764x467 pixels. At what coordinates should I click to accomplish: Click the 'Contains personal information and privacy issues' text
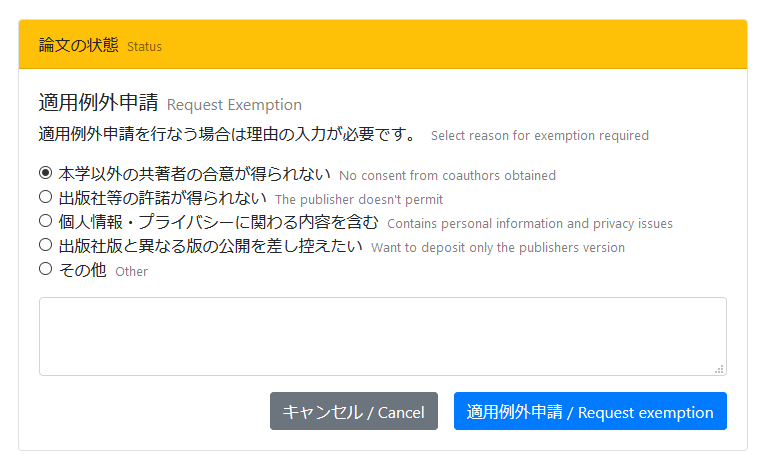pyautogui.click(x=529, y=223)
